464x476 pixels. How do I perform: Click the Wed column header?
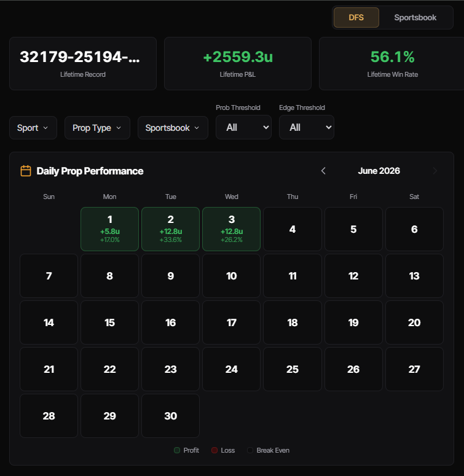coord(232,197)
